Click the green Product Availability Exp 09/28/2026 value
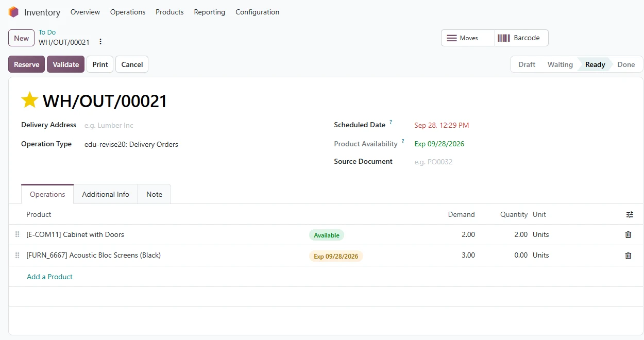Image resolution: width=644 pixels, height=340 pixels. tap(439, 144)
